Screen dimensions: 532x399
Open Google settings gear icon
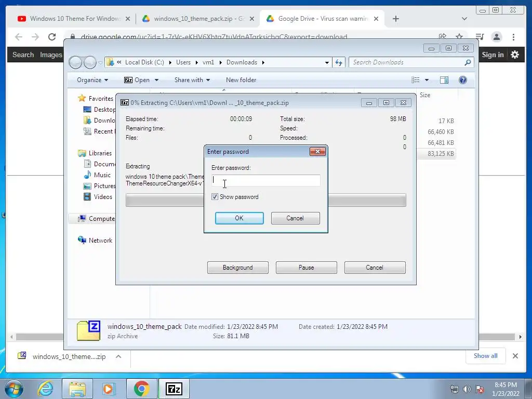[x=515, y=54]
